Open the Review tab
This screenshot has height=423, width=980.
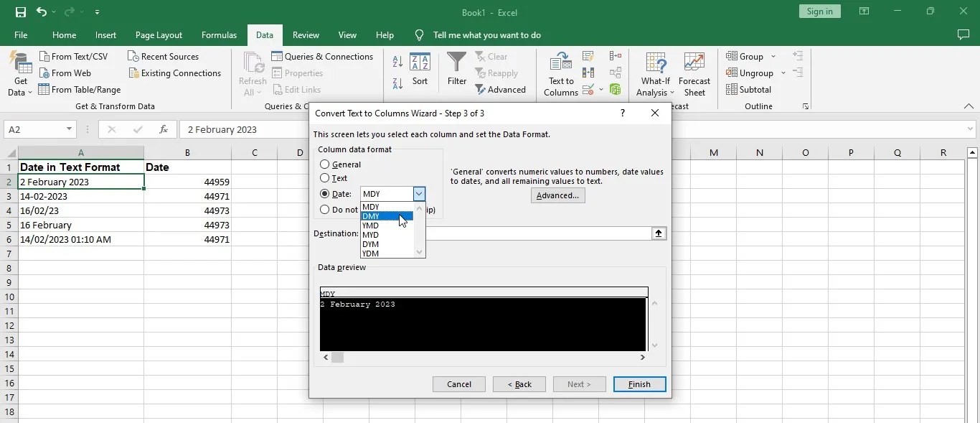pos(306,34)
